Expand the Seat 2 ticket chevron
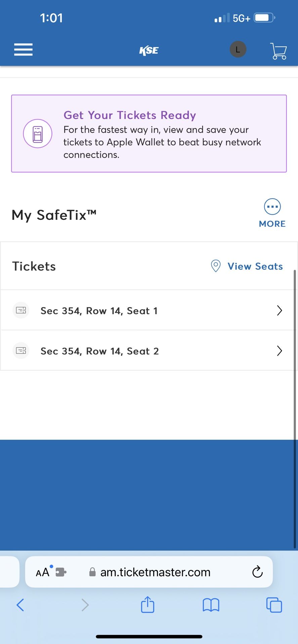298x644 pixels. (279, 351)
